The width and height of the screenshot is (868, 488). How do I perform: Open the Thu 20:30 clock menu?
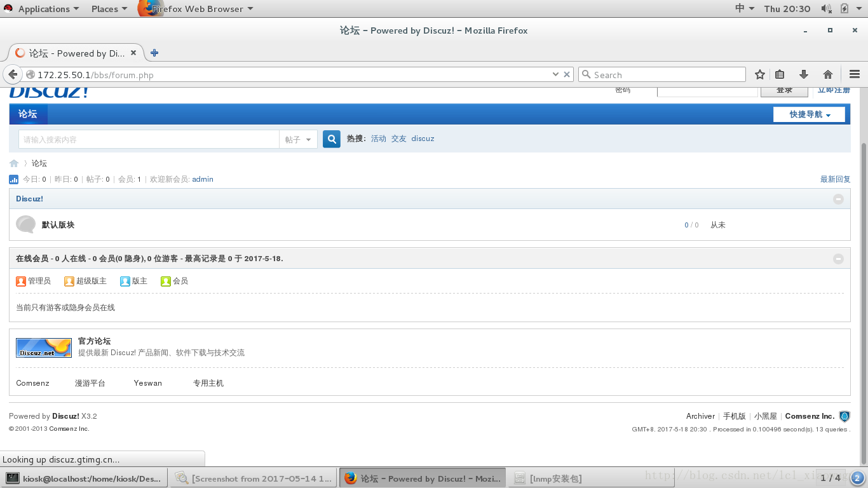787,8
